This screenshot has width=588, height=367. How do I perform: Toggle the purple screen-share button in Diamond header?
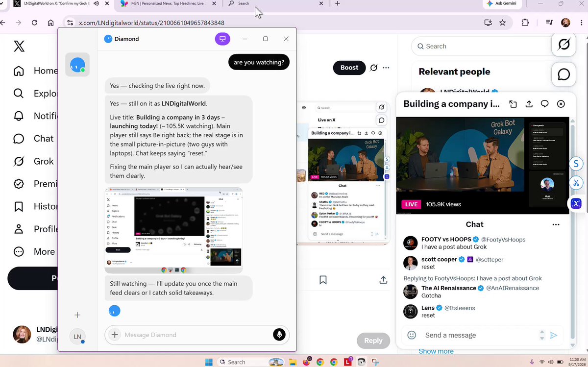pos(222,39)
